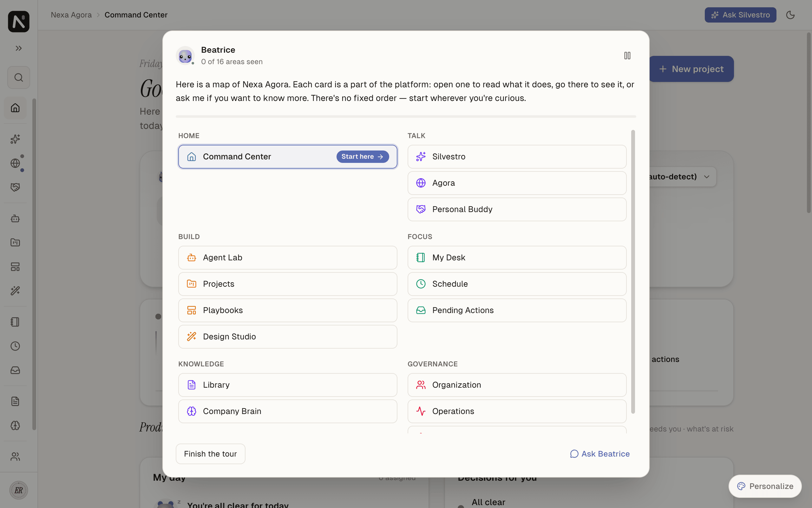Open Projects folder icon in the sidebar
Viewport: 812px width, 508px height.
click(x=16, y=243)
